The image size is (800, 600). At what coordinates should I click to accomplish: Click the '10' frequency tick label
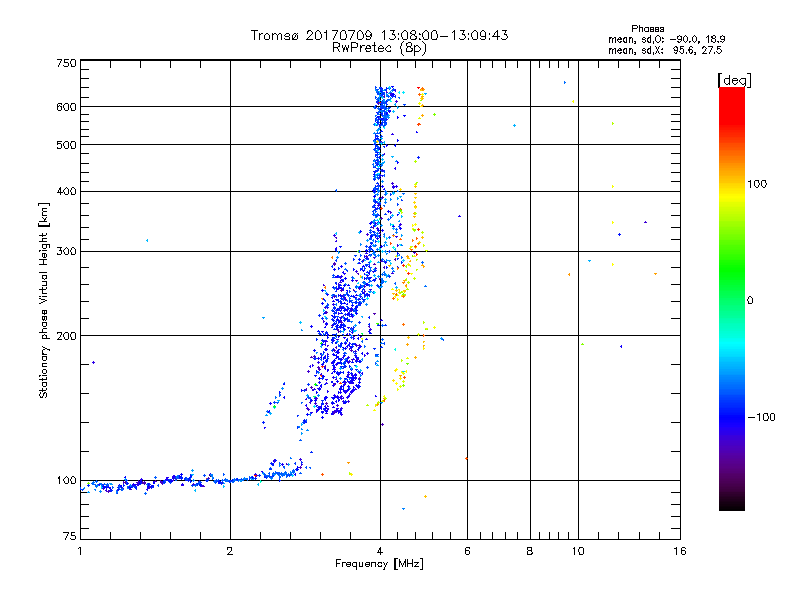coord(578,551)
